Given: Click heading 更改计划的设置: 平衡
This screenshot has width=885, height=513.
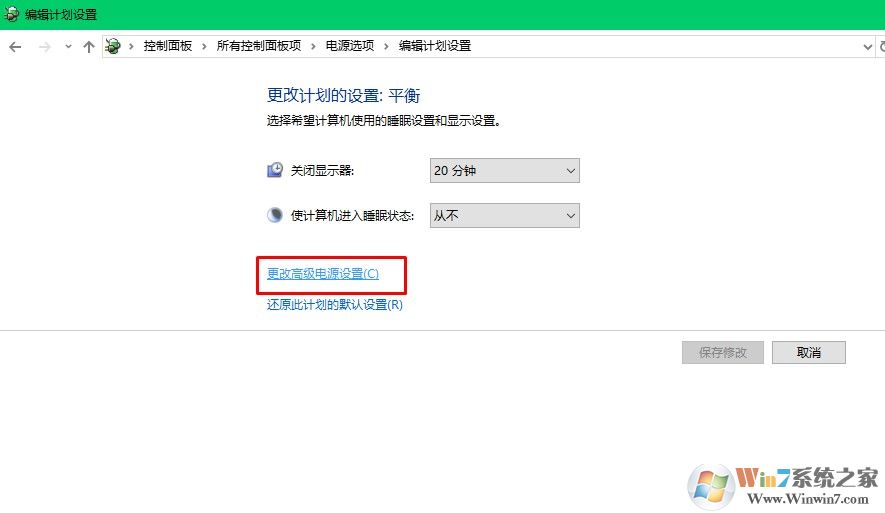Looking at the screenshot, I should tap(343, 95).
